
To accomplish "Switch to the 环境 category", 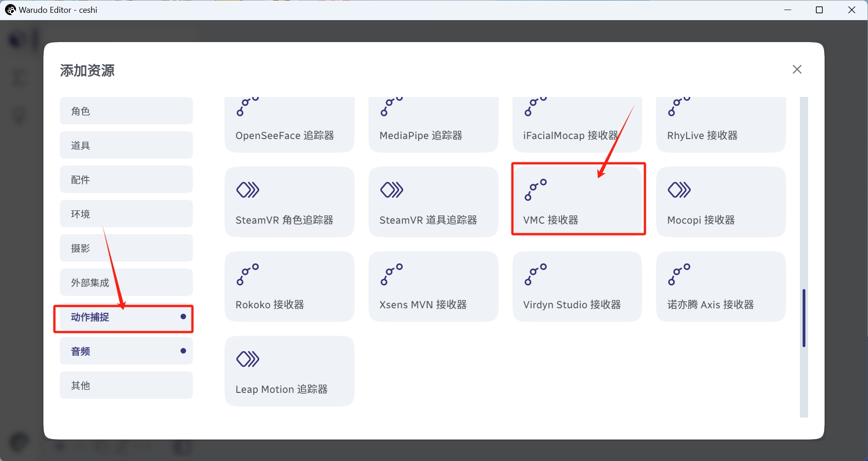I will 126,214.
